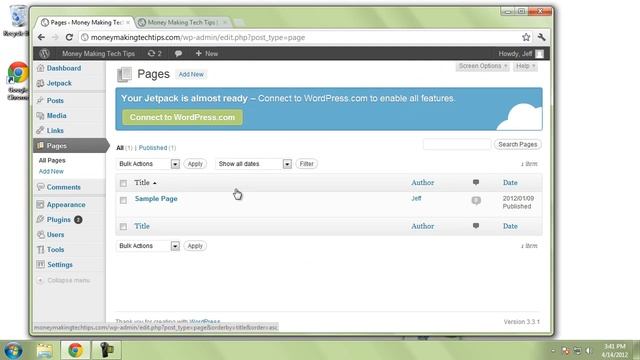Screen dimensions: 640x360
Task: Open comments bubble in admin bar
Action: [x=178, y=53]
